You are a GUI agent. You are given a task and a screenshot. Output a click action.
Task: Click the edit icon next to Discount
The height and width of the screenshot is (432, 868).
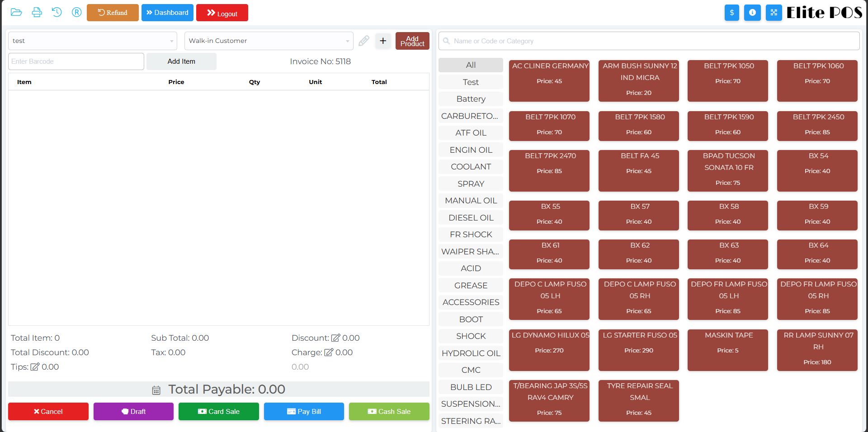coord(335,338)
